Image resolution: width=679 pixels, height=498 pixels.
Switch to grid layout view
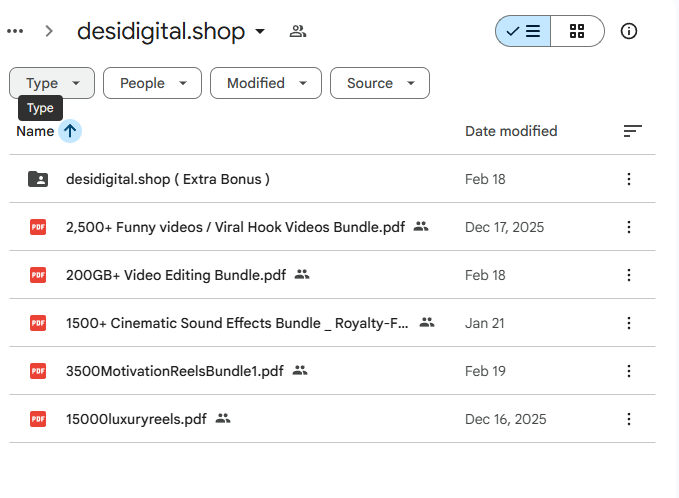[x=577, y=31]
